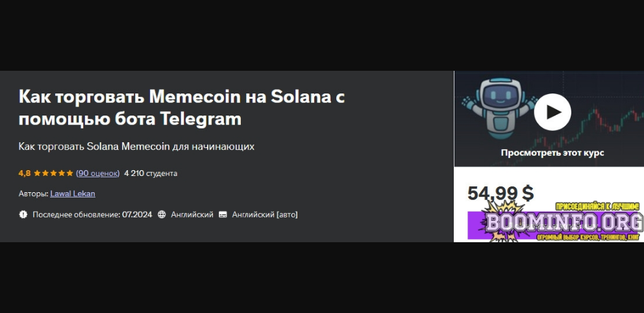This screenshot has height=313, width=644.
Task: Click the course title heading
Action: point(182,108)
